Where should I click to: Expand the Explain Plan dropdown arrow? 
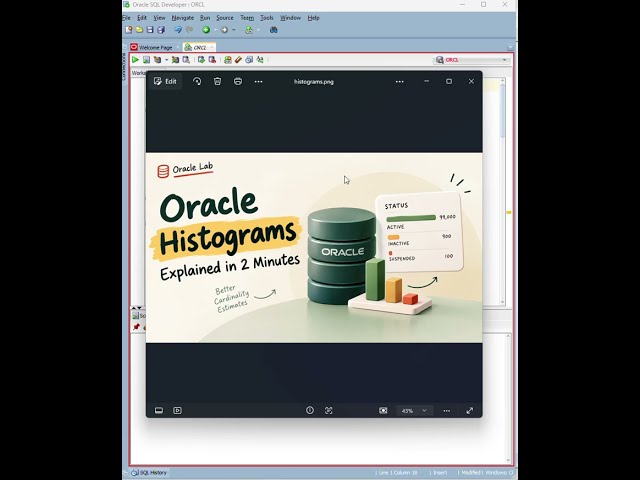click(167, 60)
